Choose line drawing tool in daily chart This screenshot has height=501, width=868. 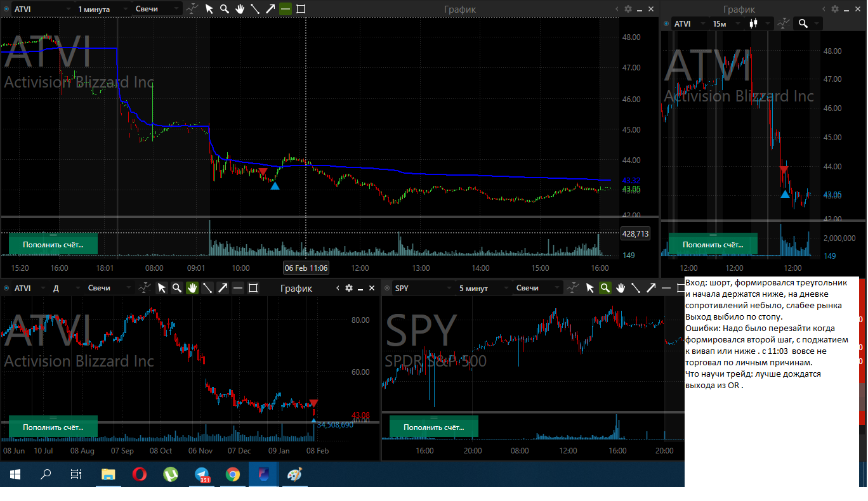207,288
